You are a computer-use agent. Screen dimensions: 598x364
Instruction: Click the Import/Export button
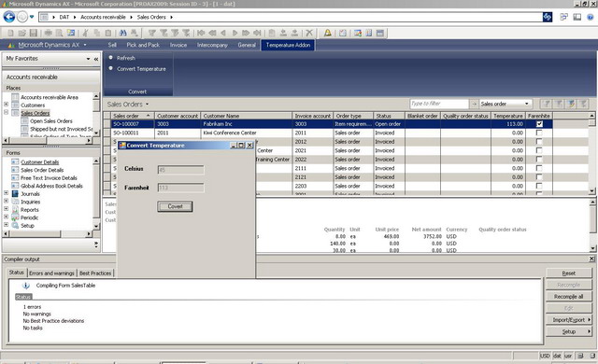point(568,320)
